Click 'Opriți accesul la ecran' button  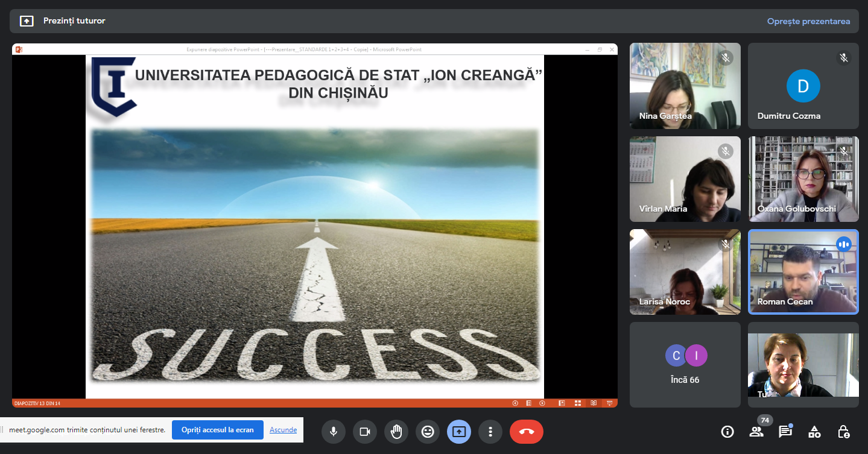point(218,430)
